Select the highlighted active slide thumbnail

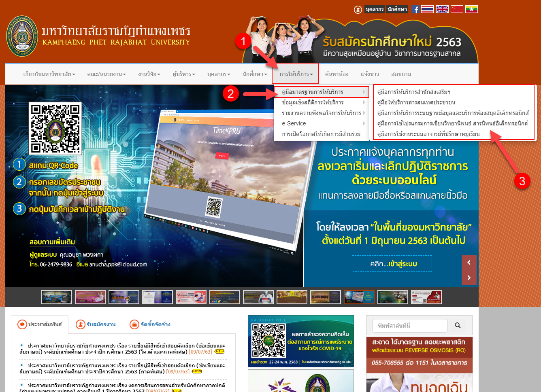[359, 297]
